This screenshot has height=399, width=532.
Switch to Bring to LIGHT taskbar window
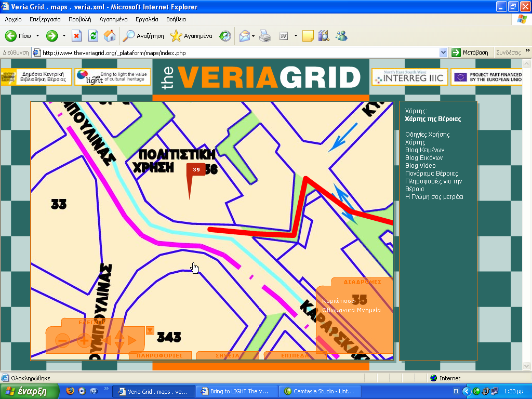(236, 391)
